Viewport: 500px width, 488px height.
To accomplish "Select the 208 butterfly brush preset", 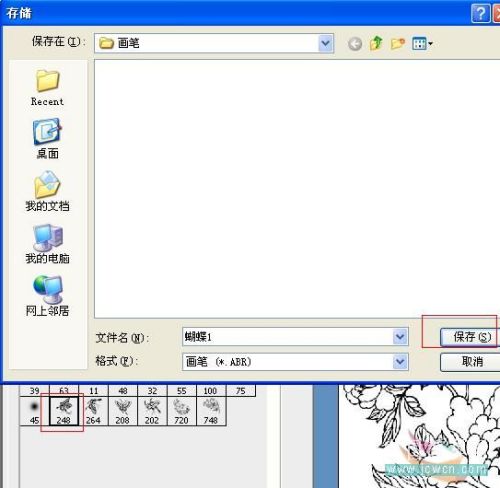I will pos(123,411).
